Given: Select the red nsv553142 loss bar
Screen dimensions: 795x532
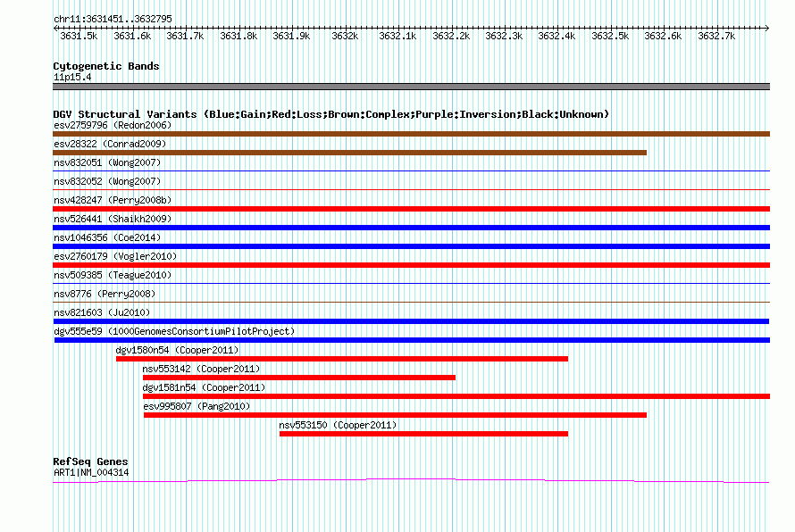Looking at the screenshot, I should [299, 378].
